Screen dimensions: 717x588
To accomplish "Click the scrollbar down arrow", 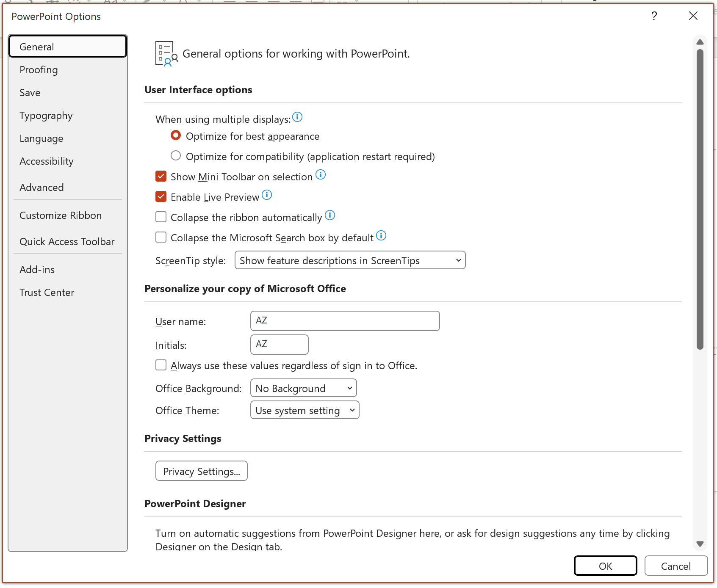I will pyautogui.click(x=700, y=544).
